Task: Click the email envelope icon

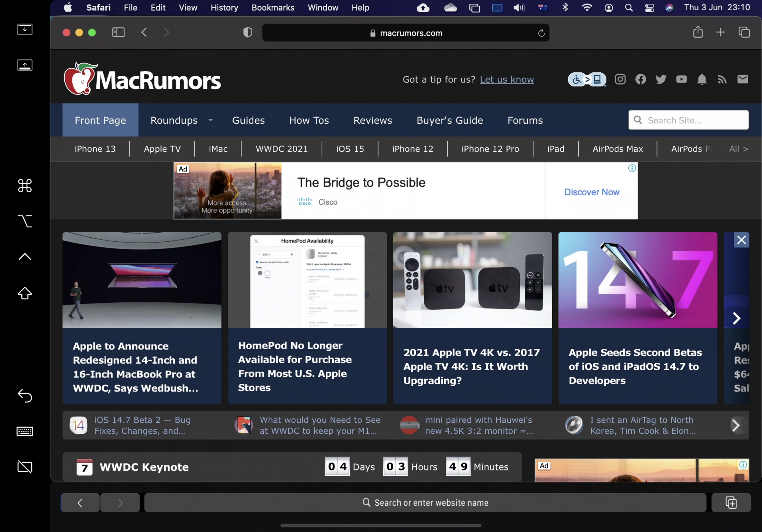Action: (x=743, y=79)
